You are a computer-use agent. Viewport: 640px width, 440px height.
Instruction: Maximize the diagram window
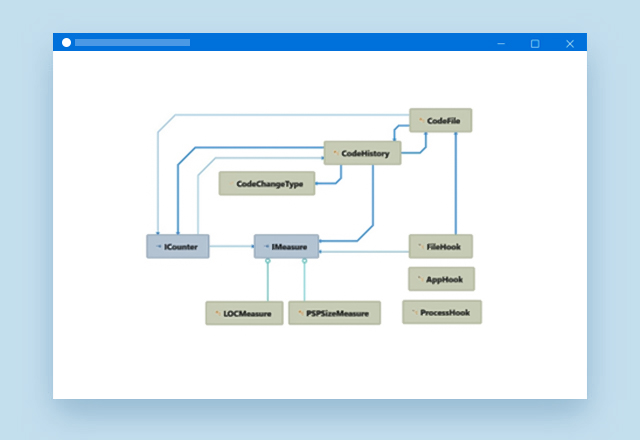[x=535, y=43]
